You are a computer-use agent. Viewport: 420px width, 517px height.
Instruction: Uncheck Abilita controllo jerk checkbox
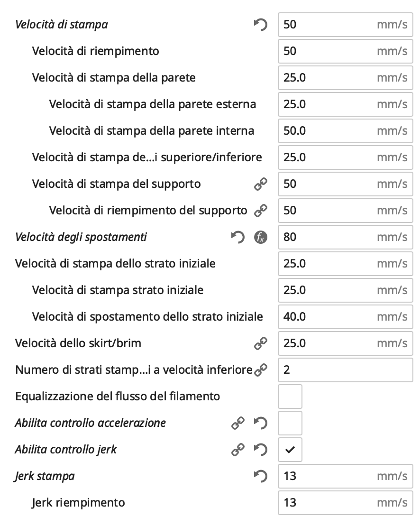290,450
